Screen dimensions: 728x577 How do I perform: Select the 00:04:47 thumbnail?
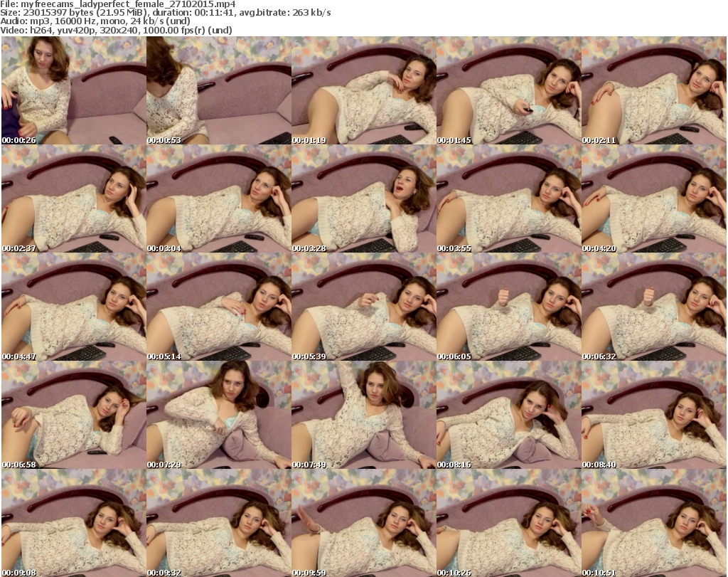click(74, 307)
